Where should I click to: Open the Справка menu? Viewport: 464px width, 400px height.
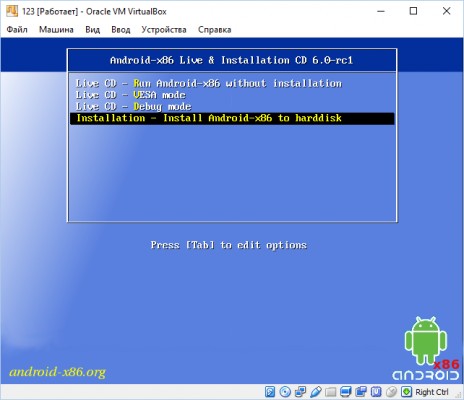(x=214, y=30)
